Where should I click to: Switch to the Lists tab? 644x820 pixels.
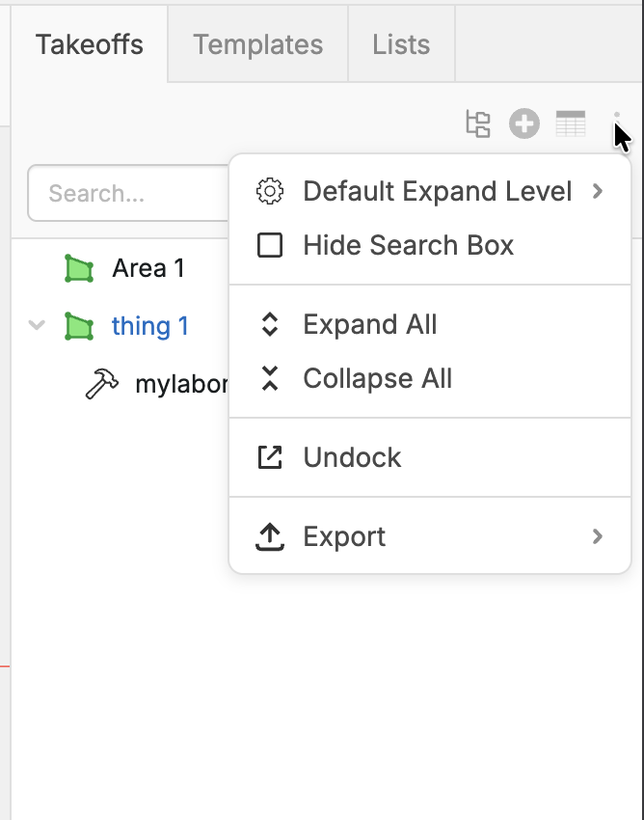(x=401, y=44)
